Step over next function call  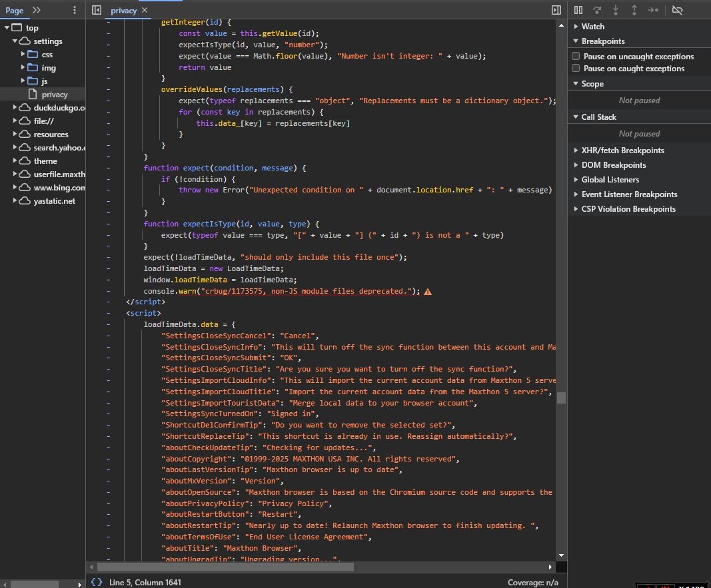point(597,10)
